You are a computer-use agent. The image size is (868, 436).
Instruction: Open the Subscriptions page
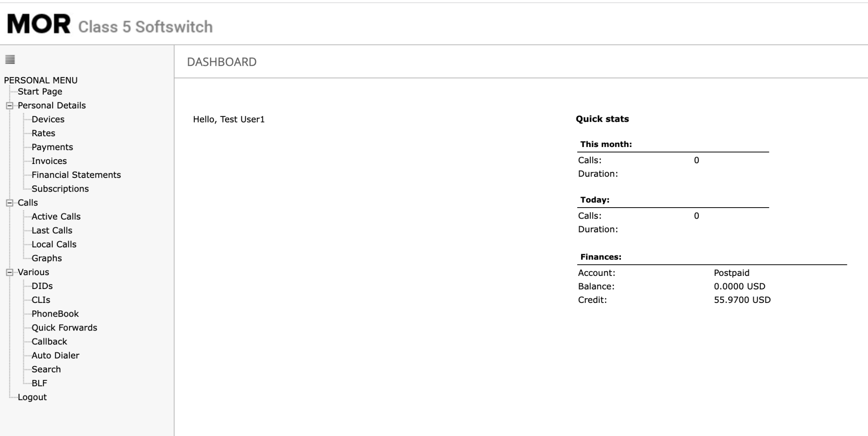tap(60, 189)
